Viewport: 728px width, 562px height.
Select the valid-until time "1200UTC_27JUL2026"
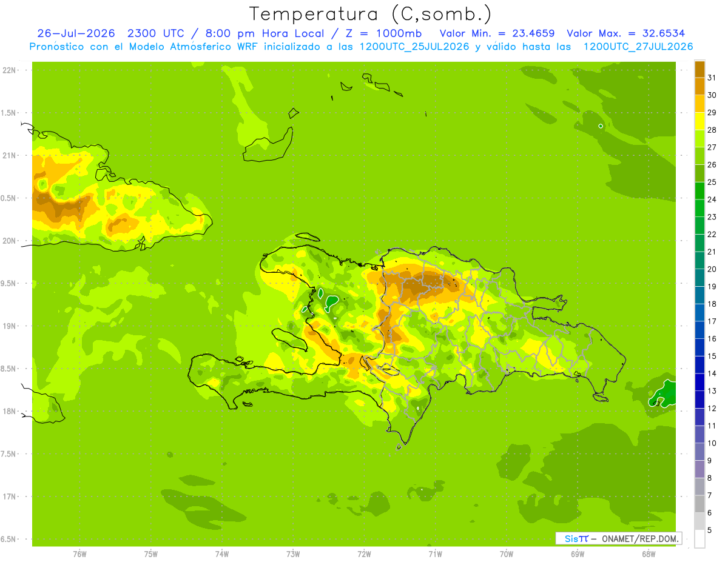pos(638,47)
